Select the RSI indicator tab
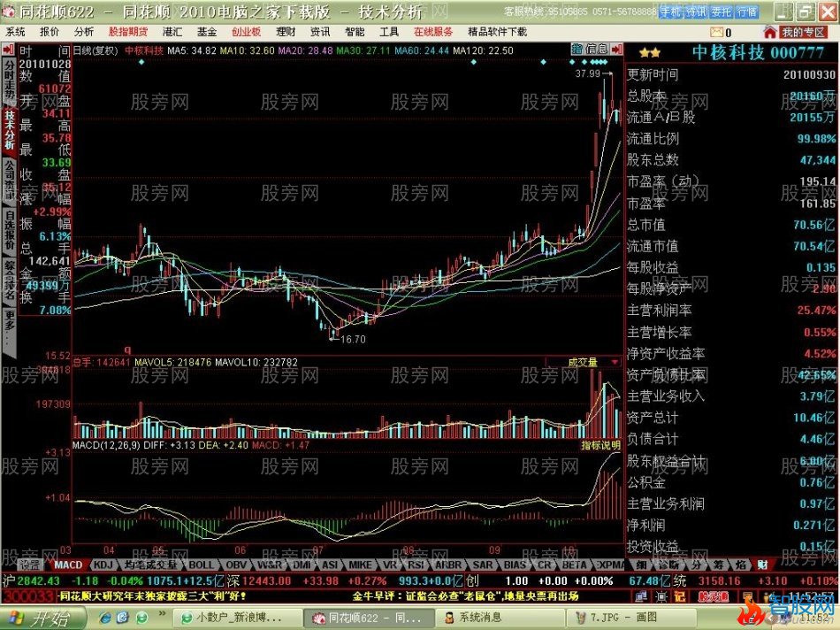Screen dimensions: 840x630 [x=416, y=565]
